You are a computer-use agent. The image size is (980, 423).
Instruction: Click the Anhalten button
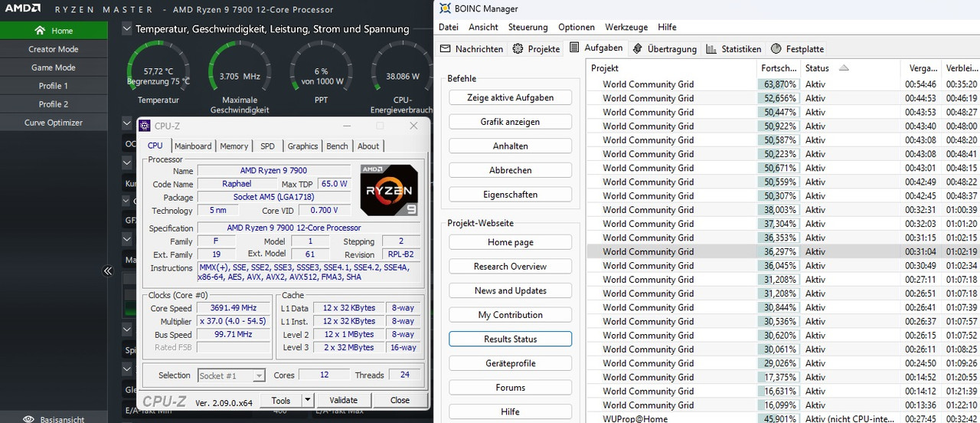click(510, 146)
